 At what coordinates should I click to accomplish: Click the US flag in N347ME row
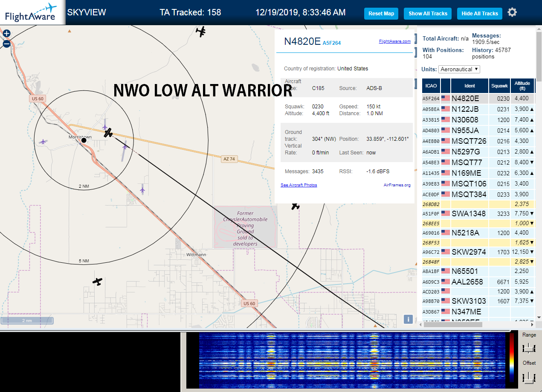tap(446, 312)
